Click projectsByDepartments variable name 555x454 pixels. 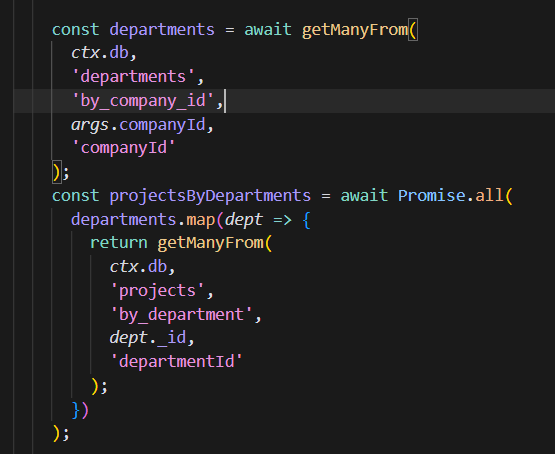coord(210,196)
